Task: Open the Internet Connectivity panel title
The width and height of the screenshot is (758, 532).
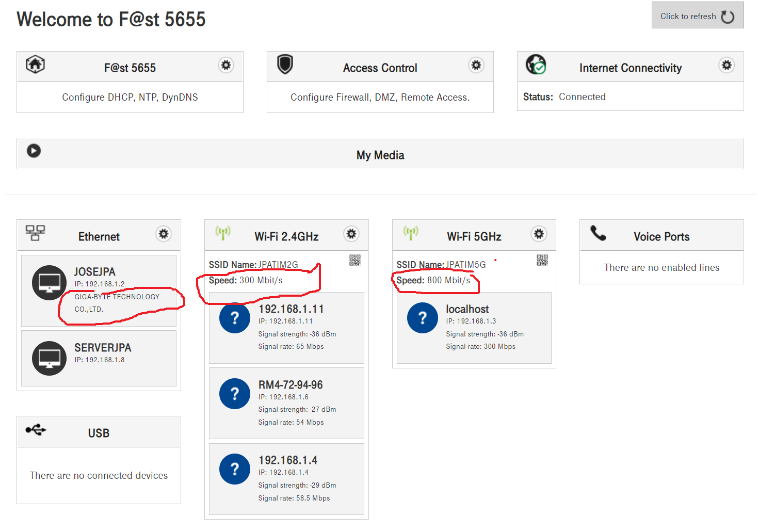Action: pyautogui.click(x=631, y=68)
